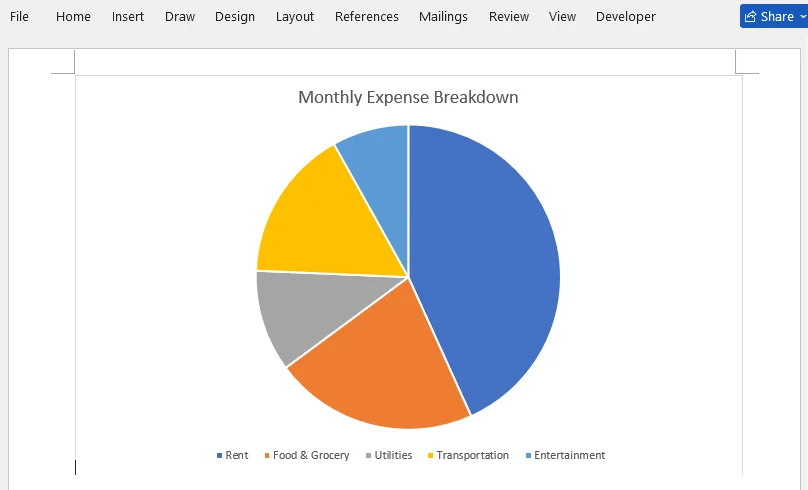The width and height of the screenshot is (808, 490).
Task: Click the orange Food & Grocery legend marker
Action: pyautogui.click(x=267, y=455)
